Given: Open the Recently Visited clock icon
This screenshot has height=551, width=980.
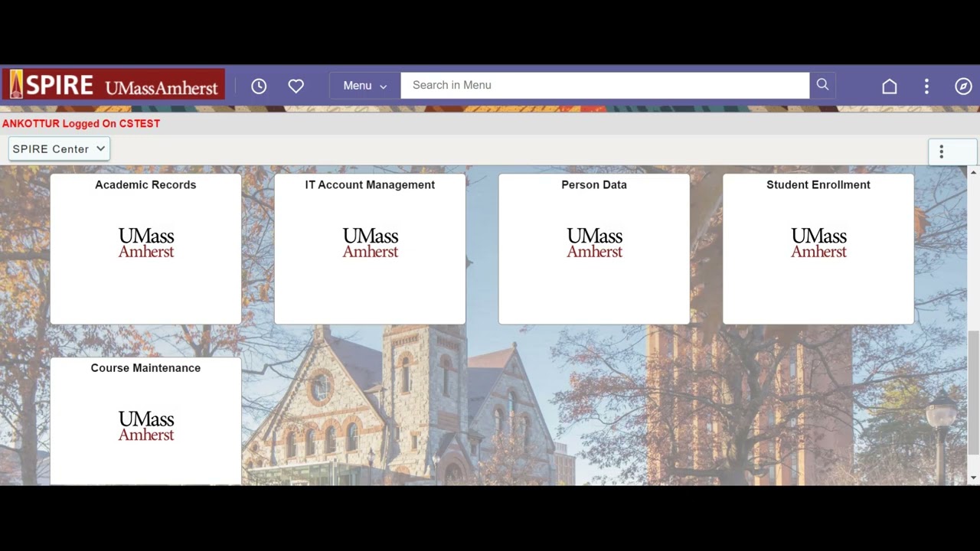Looking at the screenshot, I should [x=259, y=86].
